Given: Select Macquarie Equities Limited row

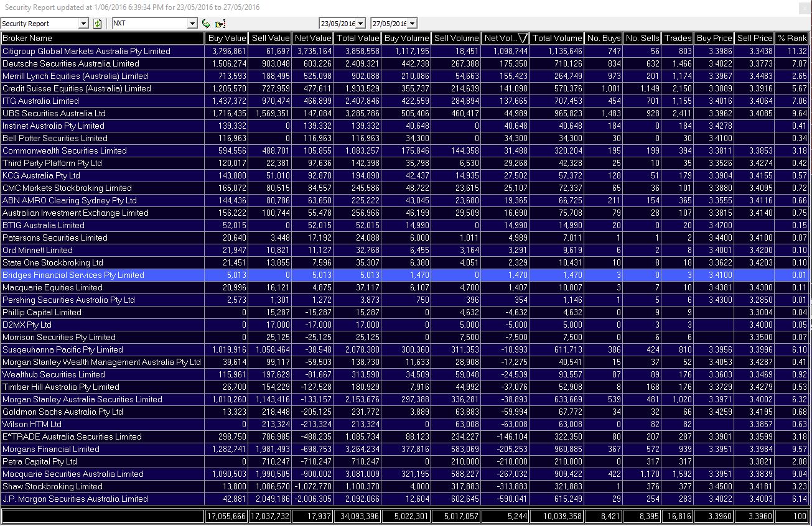Looking at the screenshot, I should (404, 287).
